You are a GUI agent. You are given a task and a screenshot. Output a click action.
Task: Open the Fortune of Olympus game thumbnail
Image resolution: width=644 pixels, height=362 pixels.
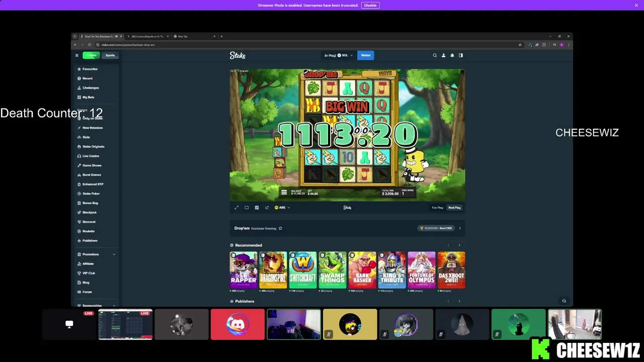click(x=422, y=270)
